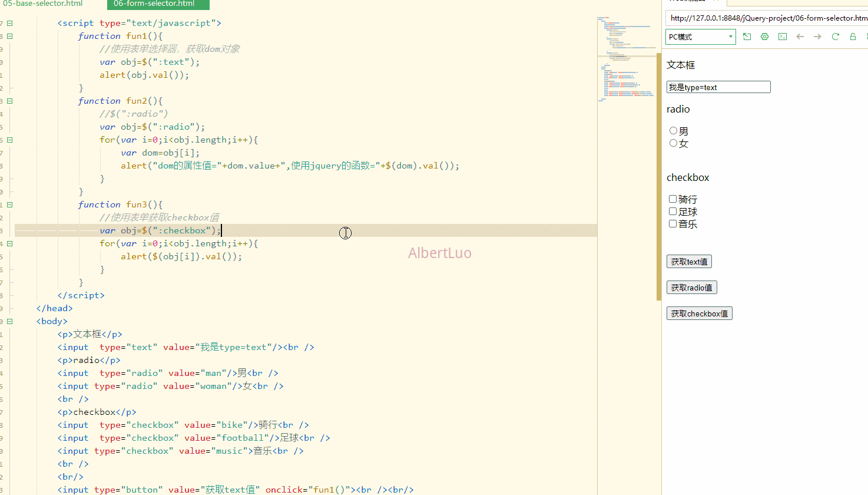Check the 骑行 checkbox
The image size is (868, 495).
(x=672, y=199)
